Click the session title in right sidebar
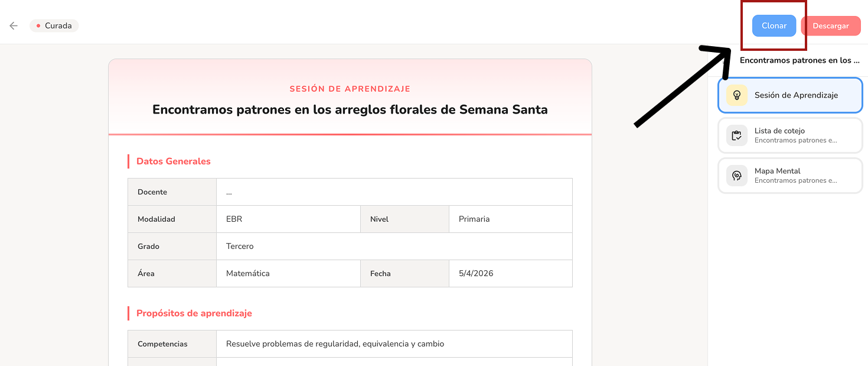Image resolution: width=868 pixels, height=366 pixels. (x=800, y=60)
